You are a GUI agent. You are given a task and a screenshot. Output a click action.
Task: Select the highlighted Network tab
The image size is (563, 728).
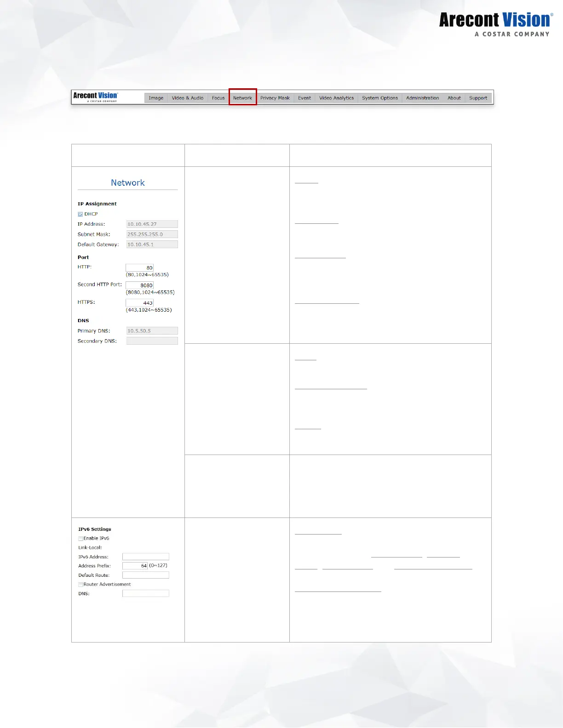point(242,98)
